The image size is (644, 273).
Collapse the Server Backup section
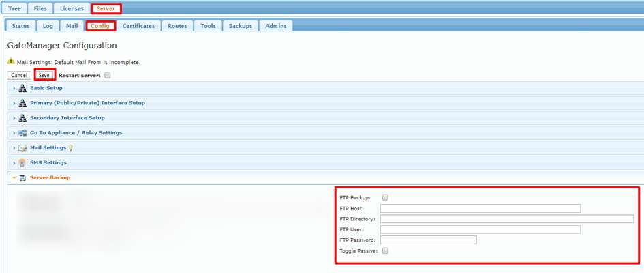(x=325, y=178)
